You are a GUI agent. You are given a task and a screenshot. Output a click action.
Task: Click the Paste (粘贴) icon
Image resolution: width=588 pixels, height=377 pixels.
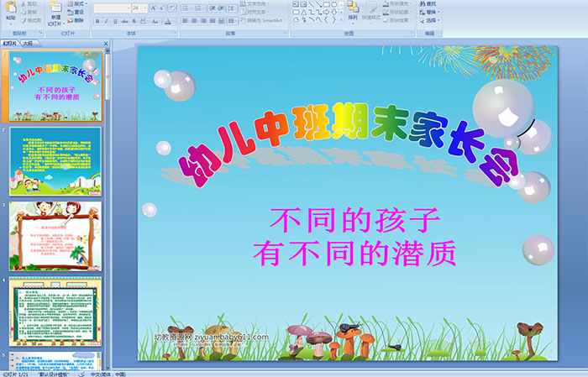[x=11, y=8]
